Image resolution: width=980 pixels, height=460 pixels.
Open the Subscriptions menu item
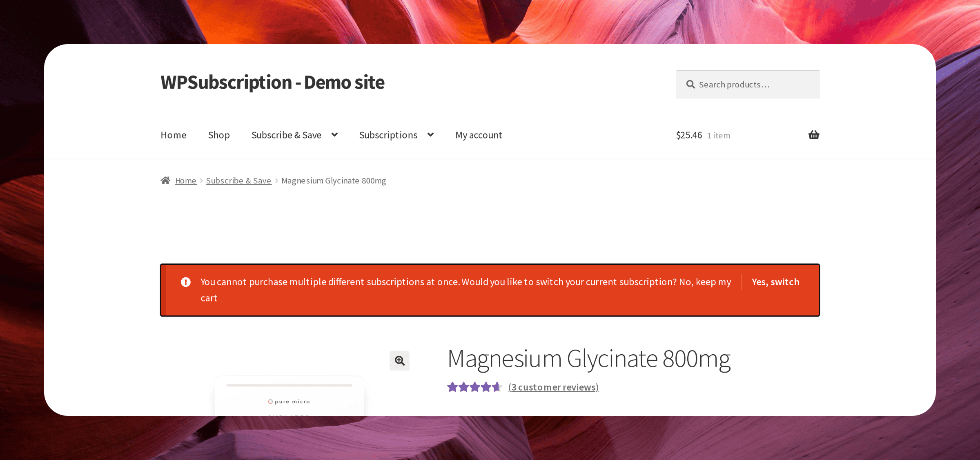[388, 135]
